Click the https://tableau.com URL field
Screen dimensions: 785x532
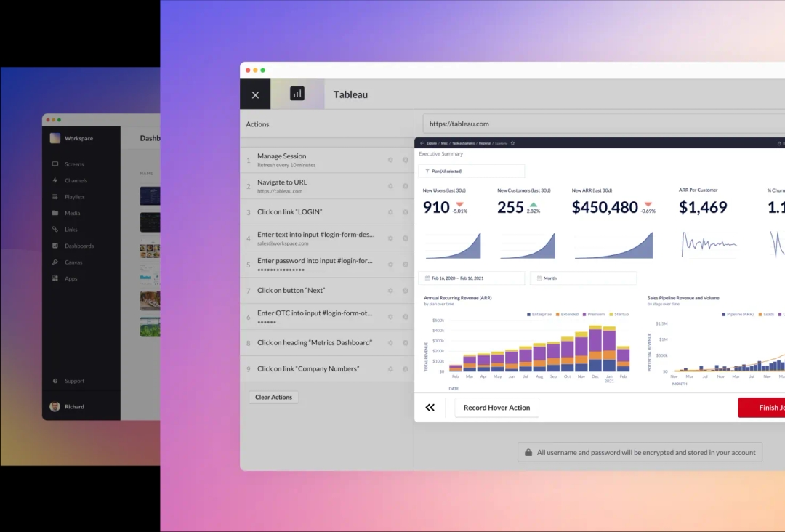(x=603, y=124)
